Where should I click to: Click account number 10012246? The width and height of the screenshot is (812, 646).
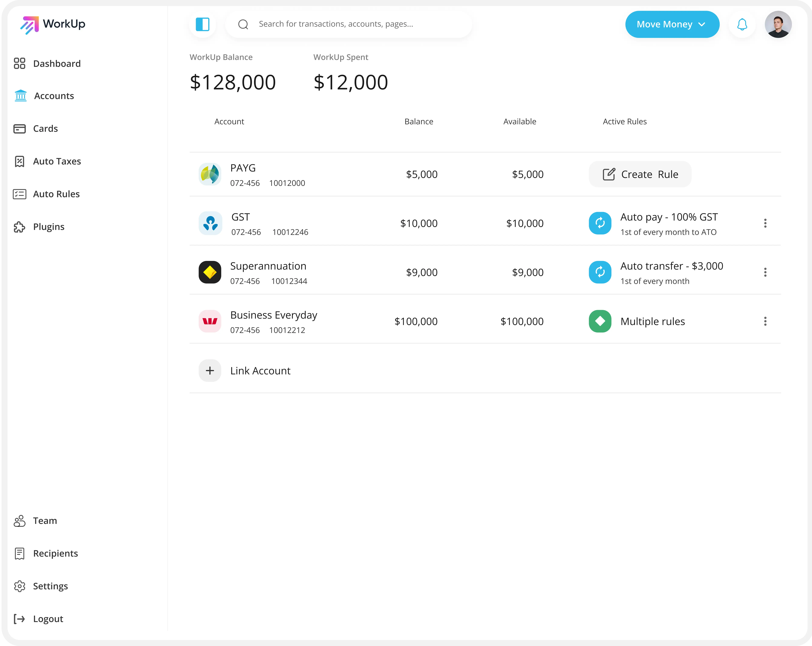coord(290,232)
